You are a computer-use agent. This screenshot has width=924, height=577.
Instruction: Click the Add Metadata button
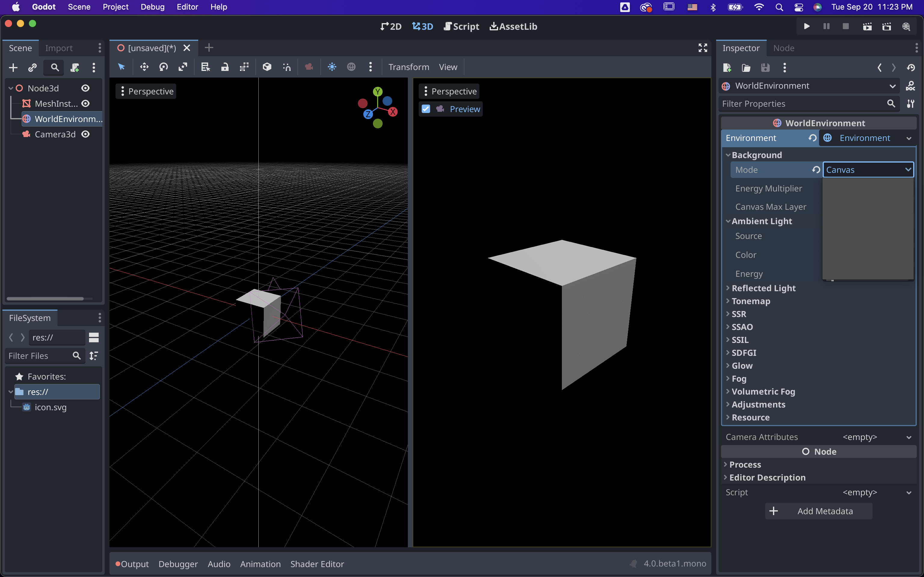coord(818,511)
